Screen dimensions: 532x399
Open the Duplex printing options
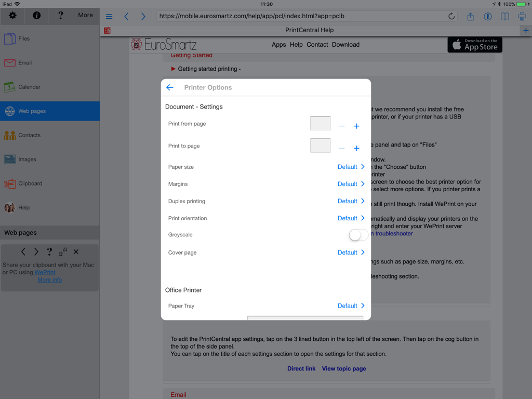tap(351, 201)
